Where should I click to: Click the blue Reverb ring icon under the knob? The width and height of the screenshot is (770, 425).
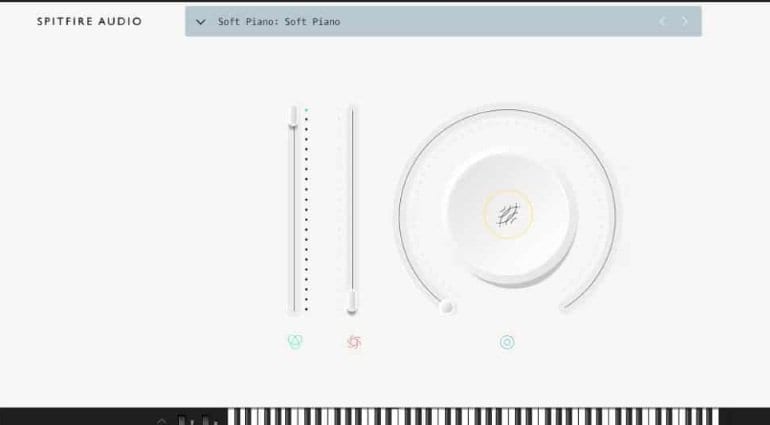click(x=507, y=342)
